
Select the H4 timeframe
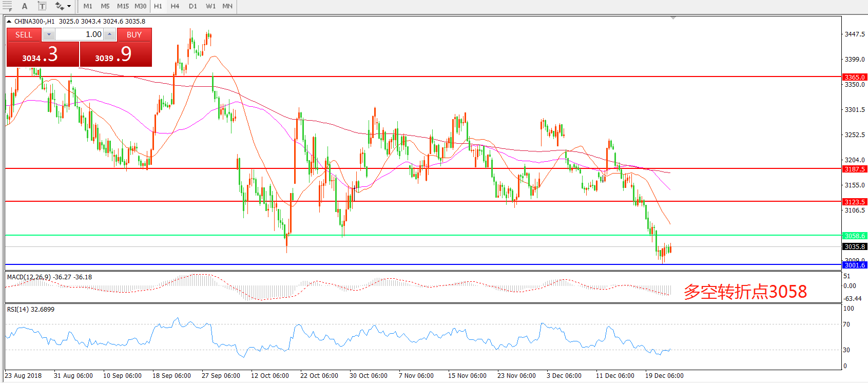[175, 6]
